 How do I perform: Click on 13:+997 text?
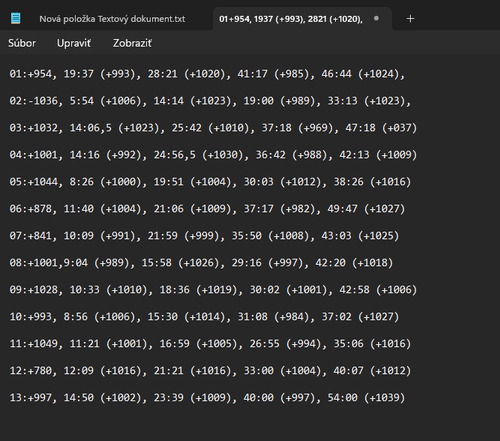31,398
